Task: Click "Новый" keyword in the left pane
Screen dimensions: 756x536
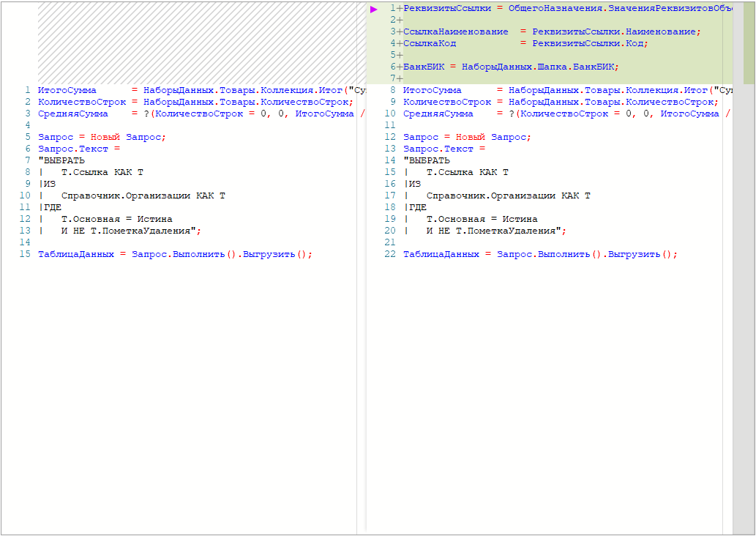Action: [105, 138]
